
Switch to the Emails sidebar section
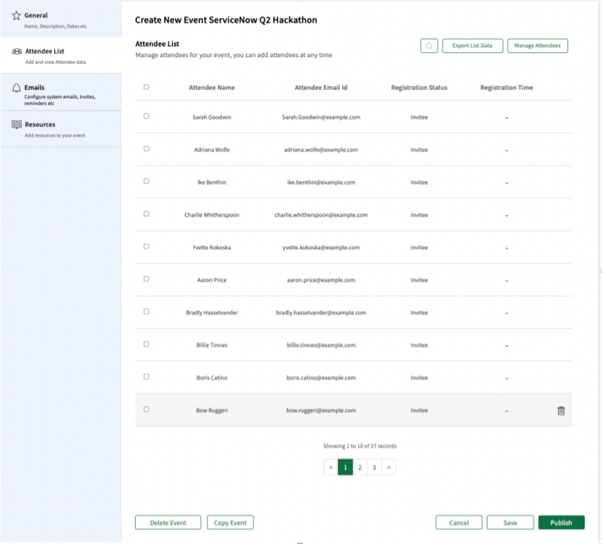[61, 93]
